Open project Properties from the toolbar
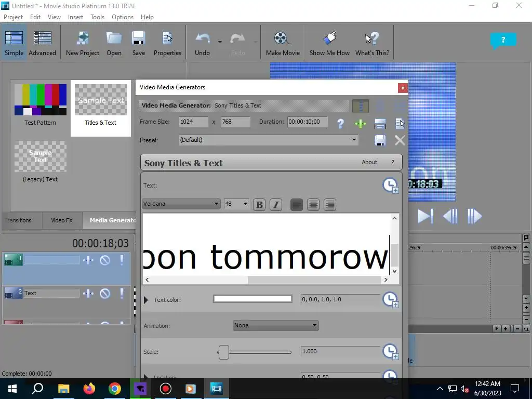The image size is (532, 399). 167,43
